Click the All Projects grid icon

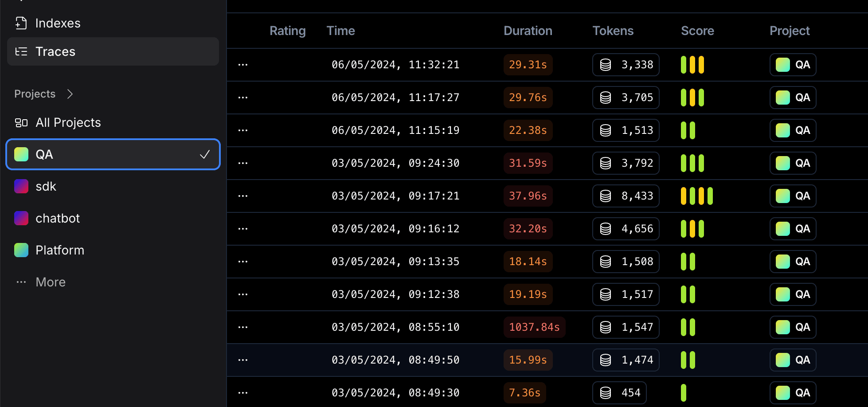click(x=21, y=123)
